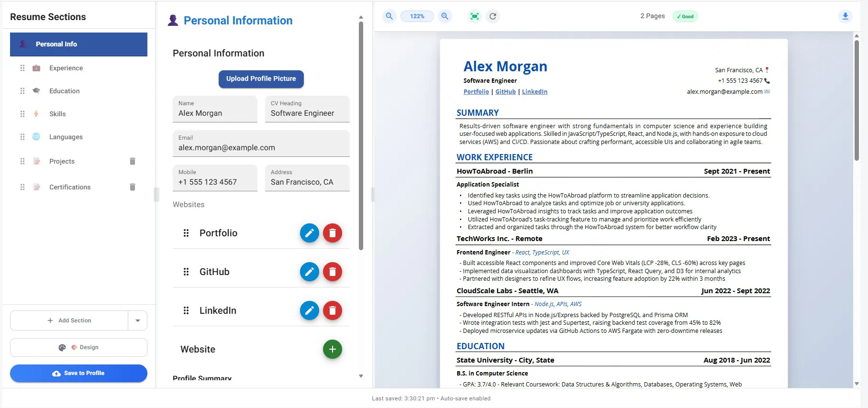The height and width of the screenshot is (408, 868).
Task: Click the preview pane scrollbar thumb
Action: pos(857,100)
